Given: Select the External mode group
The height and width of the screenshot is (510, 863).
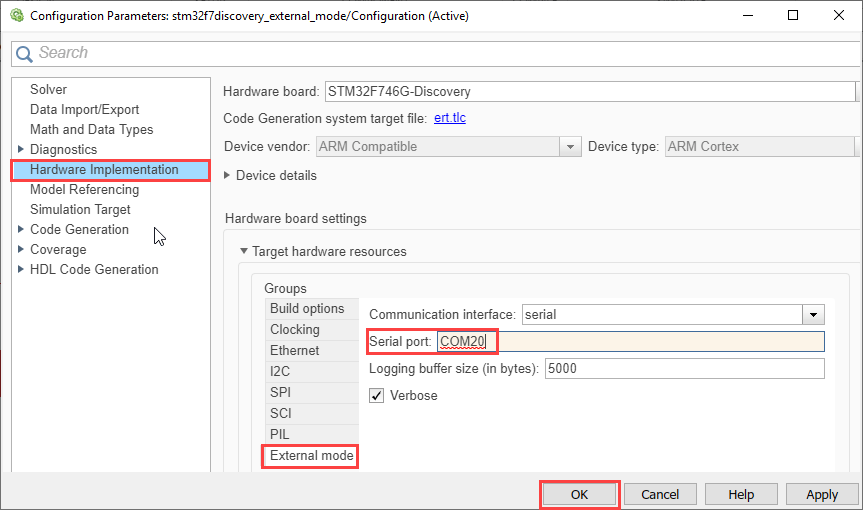Looking at the screenshot, I should [x=312, y=456].
